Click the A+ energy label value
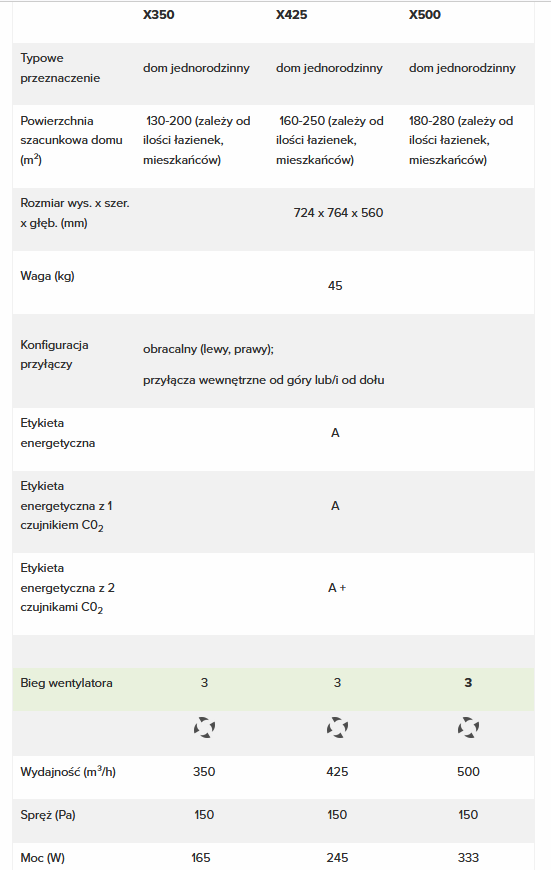The image size is (551, 870). [337, 588]
